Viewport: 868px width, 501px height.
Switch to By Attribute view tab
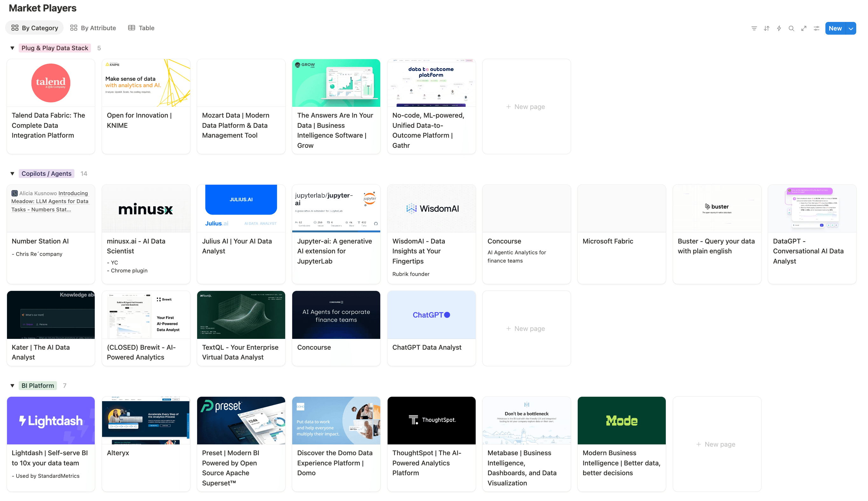(93, 28)
